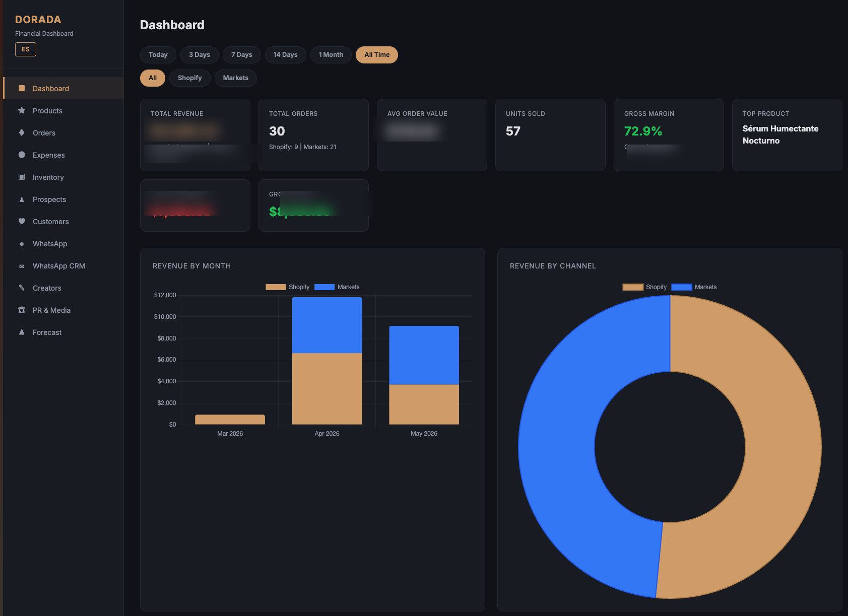Click the Forecast triangle icon
Image resolution: width=848 pixels, height=616 pixels.
(x=22, y=332)
